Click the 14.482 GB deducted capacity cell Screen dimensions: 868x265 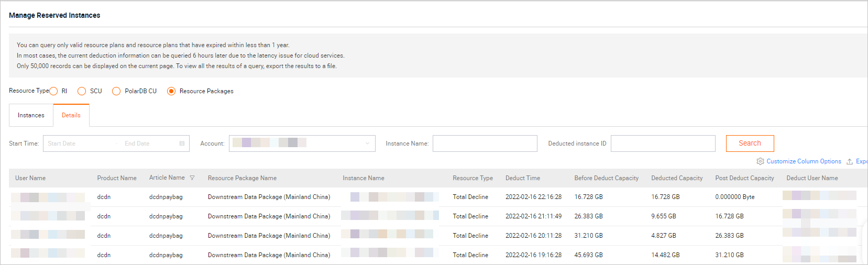coord(665,255)
